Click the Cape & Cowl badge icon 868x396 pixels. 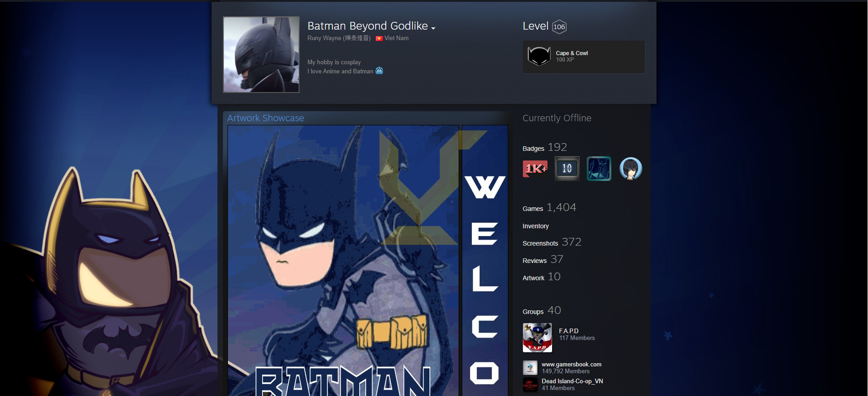click(x=539, y=57)
